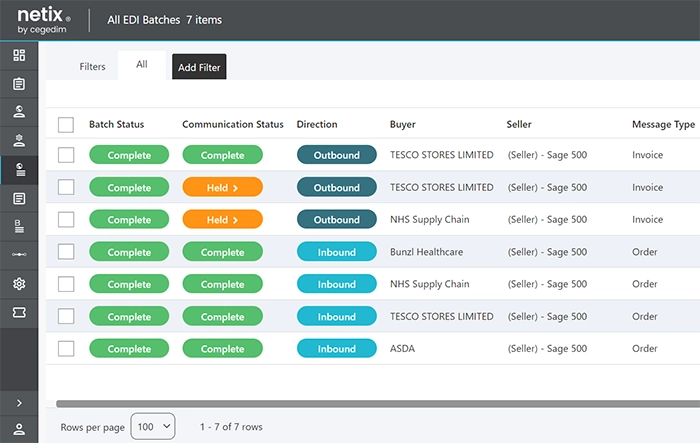Sort by Communication Status column header
This screenshot has height=443, width=700.
(x=233, y=124)
